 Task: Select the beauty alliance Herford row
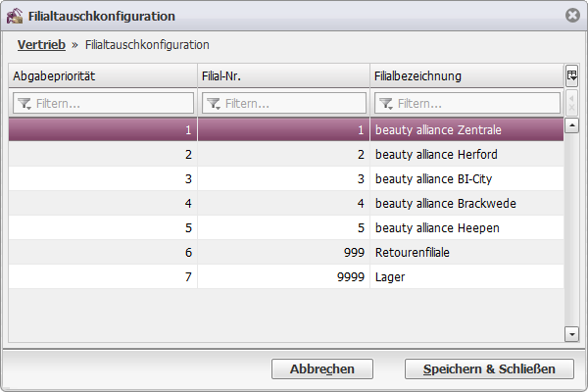click(x=286, y=154)
